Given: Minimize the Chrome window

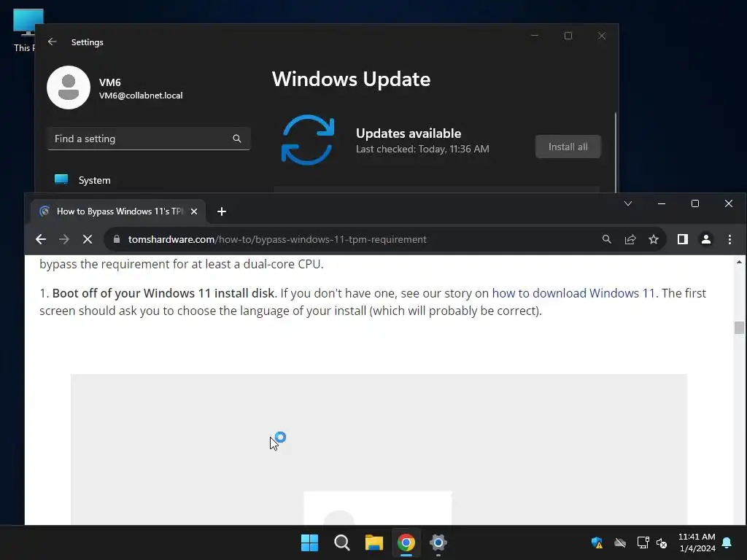Looking at the screenshot, I should click(661, 203).
